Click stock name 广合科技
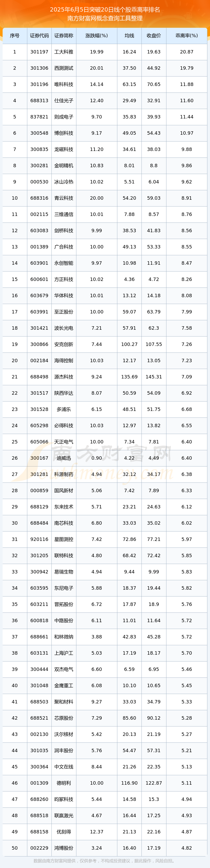 tap(64, 247)
